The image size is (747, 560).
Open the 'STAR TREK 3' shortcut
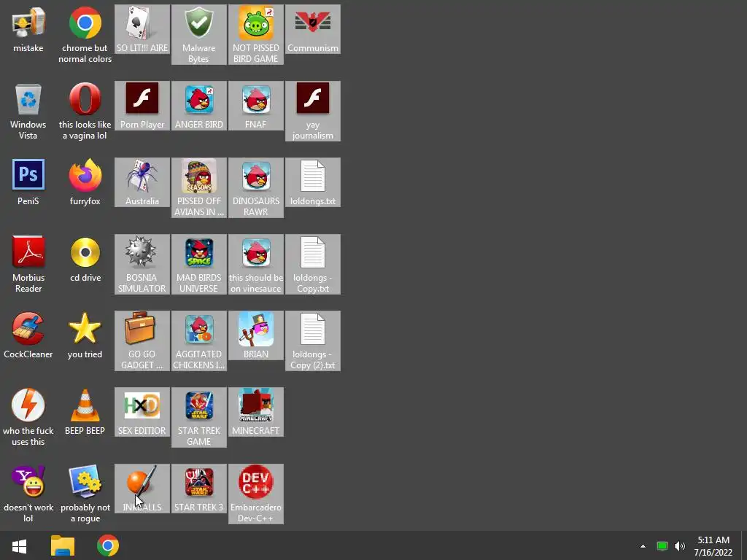198,489
